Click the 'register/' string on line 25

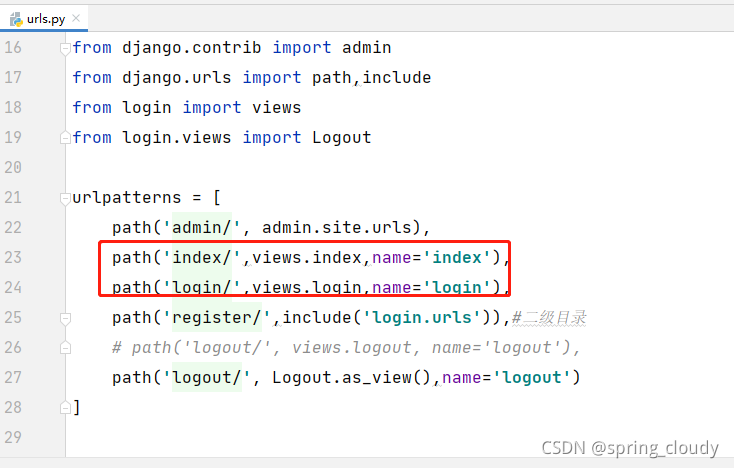[216, 318]
